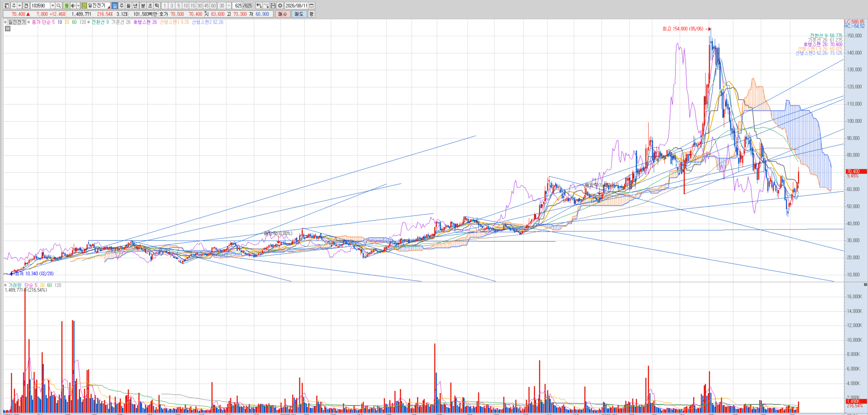Open the calendar date picker icon
Screen dimensions: 868x415
click(x=312, y=5)
